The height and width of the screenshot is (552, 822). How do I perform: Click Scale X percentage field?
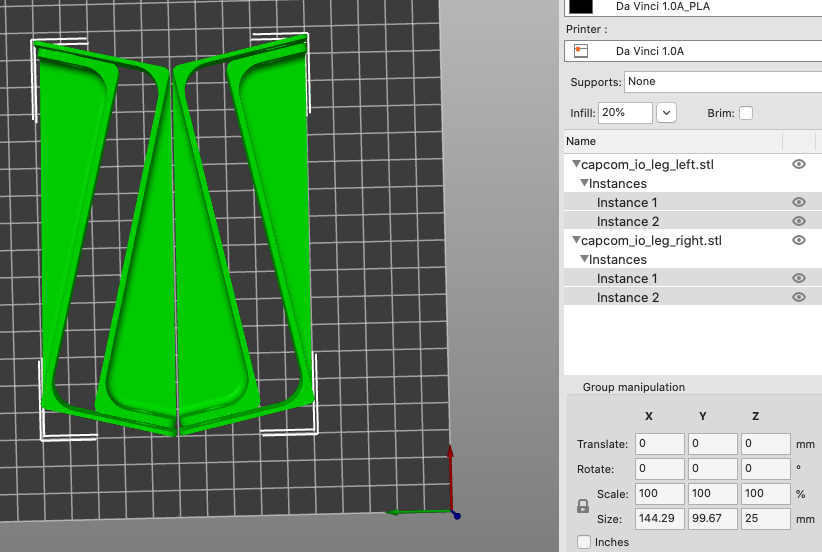(659, 493)
